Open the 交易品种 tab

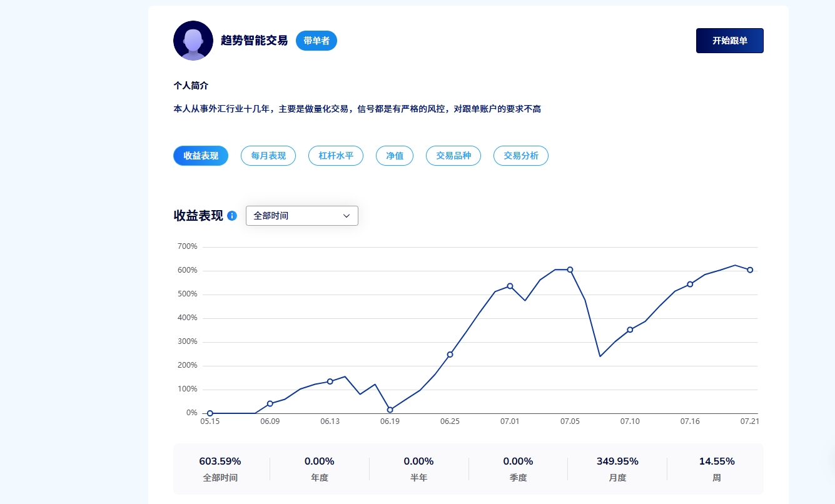(x=453, y=156)
